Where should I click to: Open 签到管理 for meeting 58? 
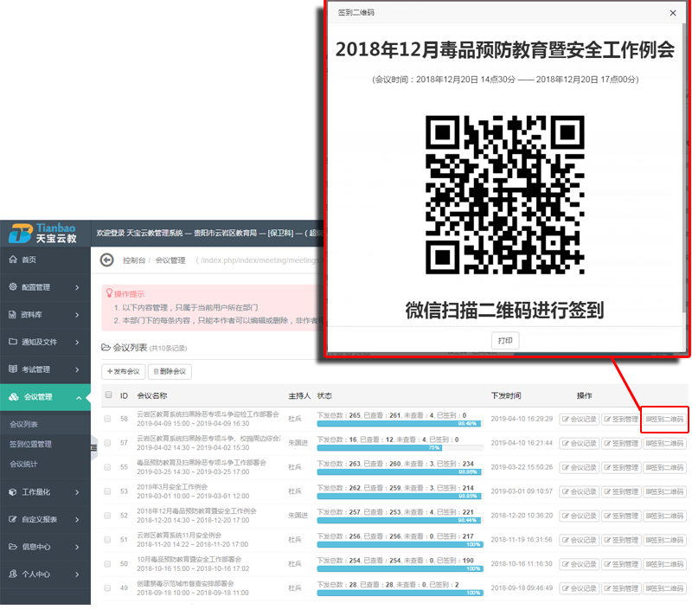tap(621, 420)
